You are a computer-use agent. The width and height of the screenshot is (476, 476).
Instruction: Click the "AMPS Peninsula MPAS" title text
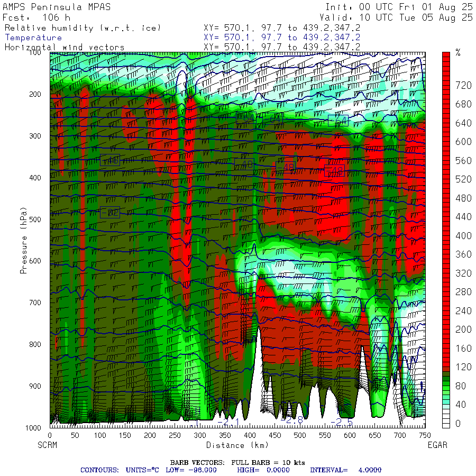[x=57, y=7]
